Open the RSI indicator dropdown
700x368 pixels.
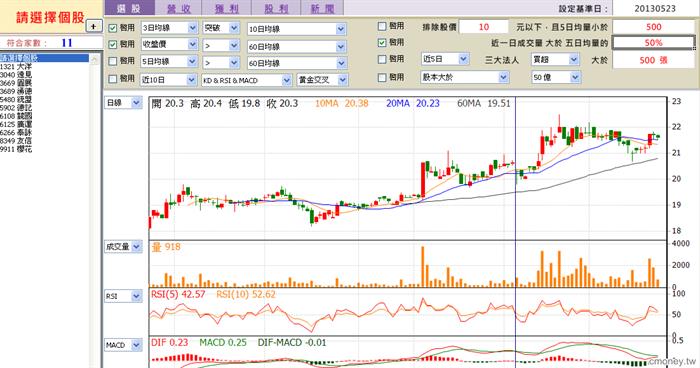tap(123, 296)
